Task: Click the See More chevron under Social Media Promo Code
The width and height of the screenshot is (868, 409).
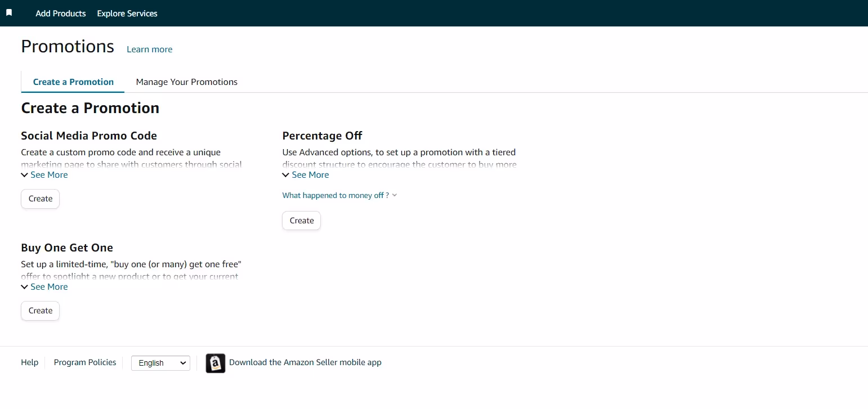Action: 25,174
